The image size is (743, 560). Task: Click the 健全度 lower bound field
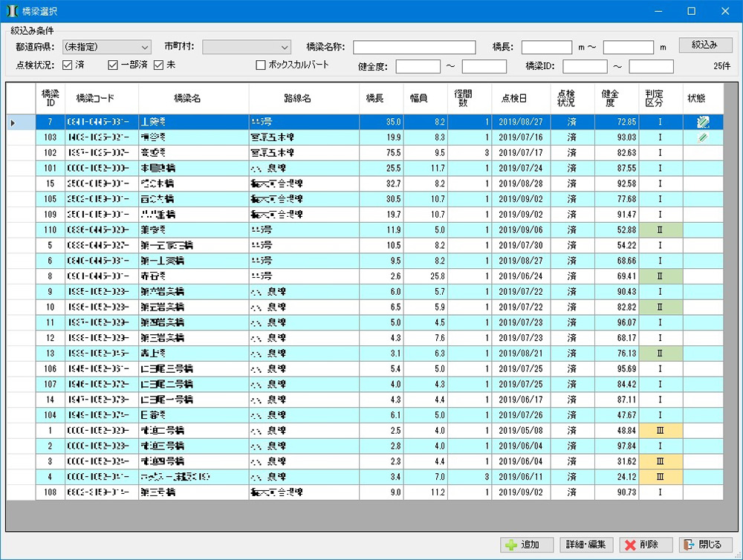pyautogui.click(x=418, y=66)
